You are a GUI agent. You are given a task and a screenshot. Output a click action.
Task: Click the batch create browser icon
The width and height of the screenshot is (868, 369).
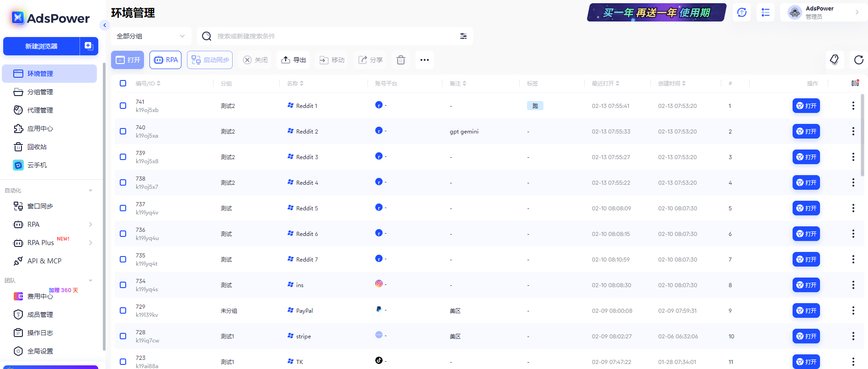(89, 46)
